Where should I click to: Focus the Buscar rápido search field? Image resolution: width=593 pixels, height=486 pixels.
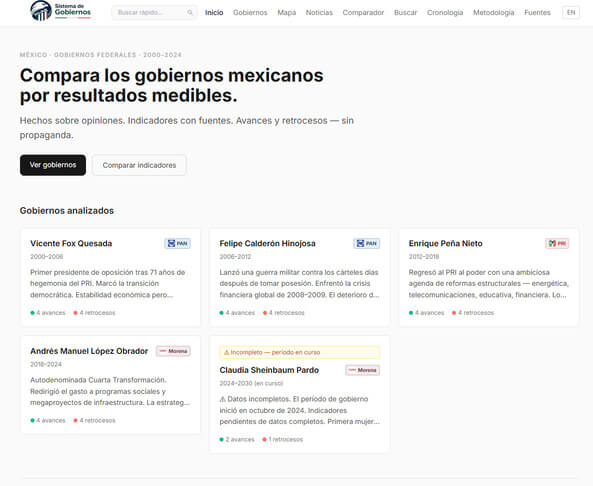154,12
